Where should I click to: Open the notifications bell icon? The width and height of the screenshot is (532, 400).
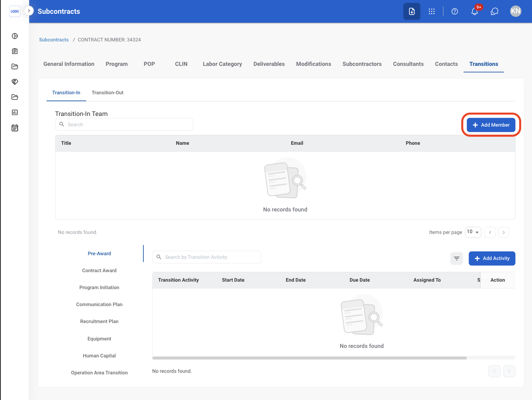[474, 11]
